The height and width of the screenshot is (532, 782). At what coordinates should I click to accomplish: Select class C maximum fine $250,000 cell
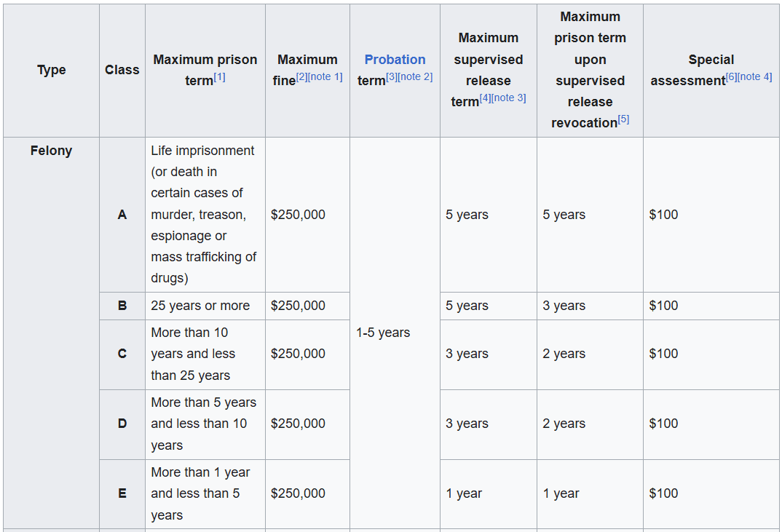(x=308, y=354)
